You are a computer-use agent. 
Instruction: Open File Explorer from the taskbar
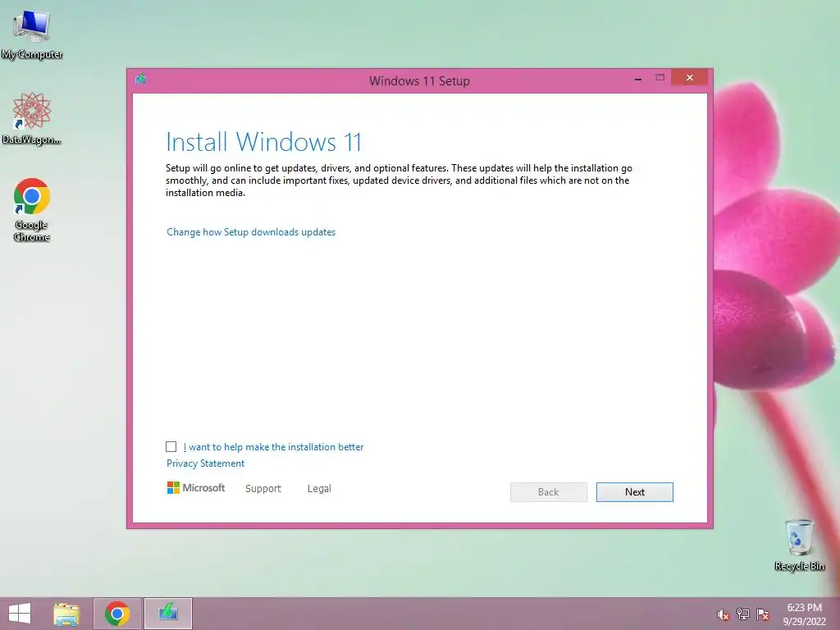(x=66, y=614)
